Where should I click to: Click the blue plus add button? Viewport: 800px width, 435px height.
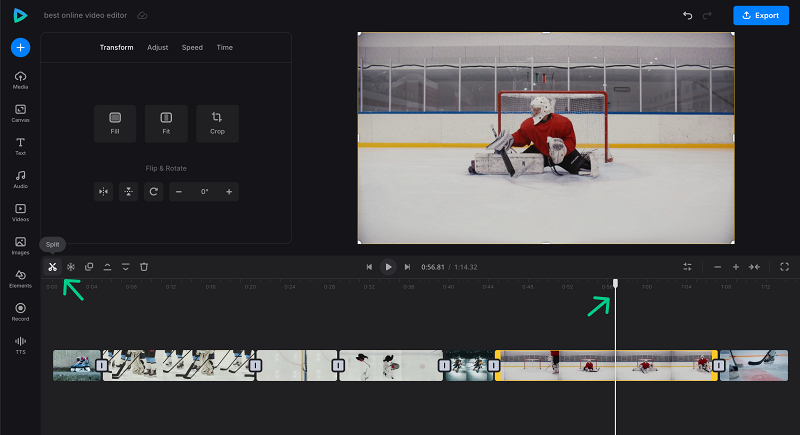20,47
